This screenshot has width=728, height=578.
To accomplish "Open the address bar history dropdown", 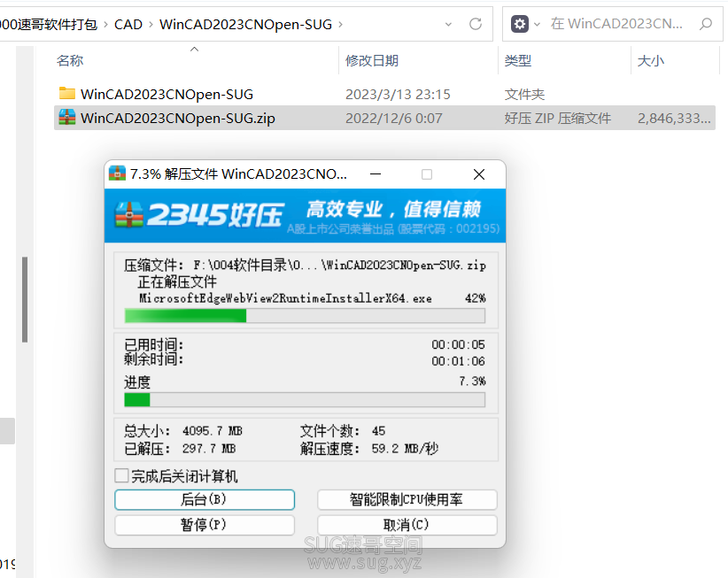I will 448,24.
